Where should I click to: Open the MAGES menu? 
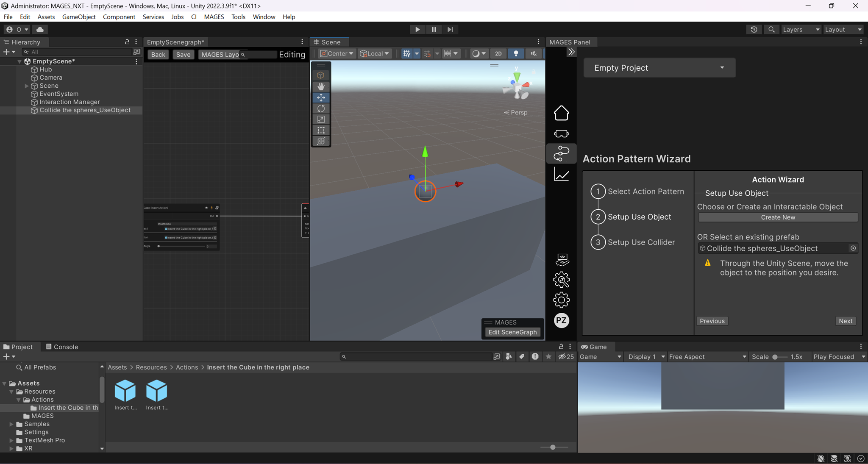[x=214, y=17]
